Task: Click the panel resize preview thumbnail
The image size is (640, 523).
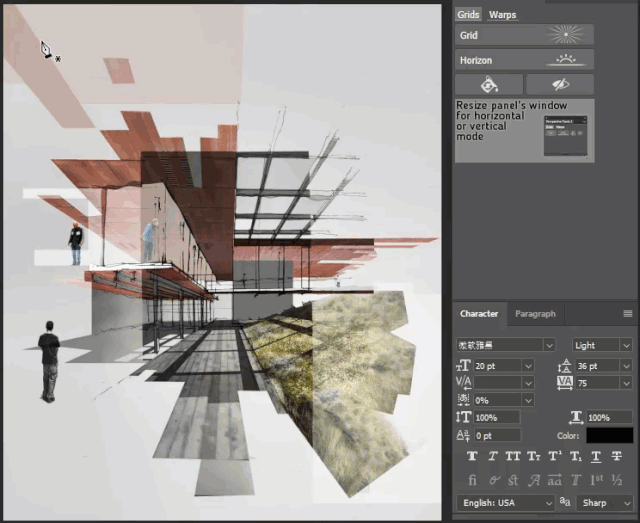Action: pyautogui.click(x=565, y=136)
